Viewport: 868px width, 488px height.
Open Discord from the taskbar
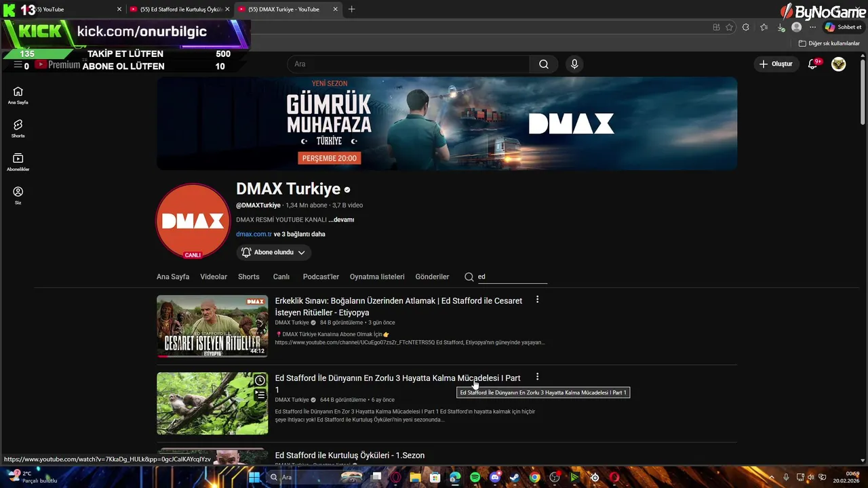[x=495, y=477]
